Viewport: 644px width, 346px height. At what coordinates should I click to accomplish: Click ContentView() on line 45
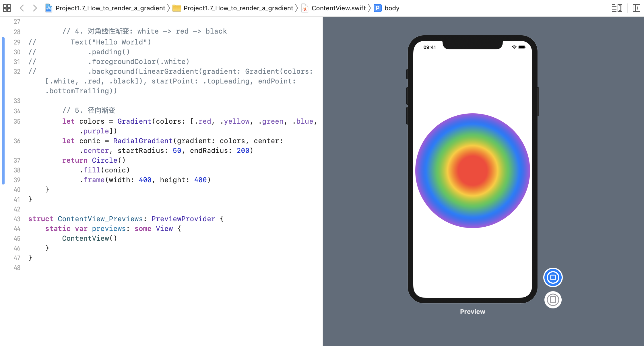(90, 238)
